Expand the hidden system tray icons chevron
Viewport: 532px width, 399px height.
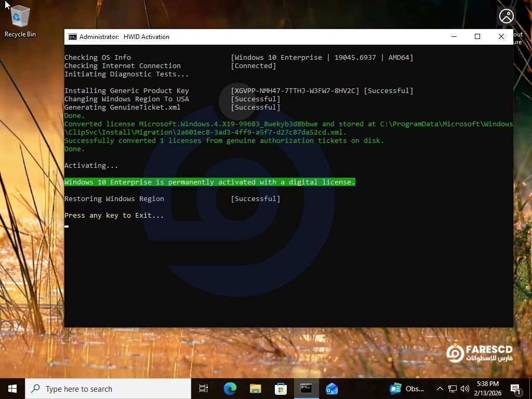[x=440, y=389]
